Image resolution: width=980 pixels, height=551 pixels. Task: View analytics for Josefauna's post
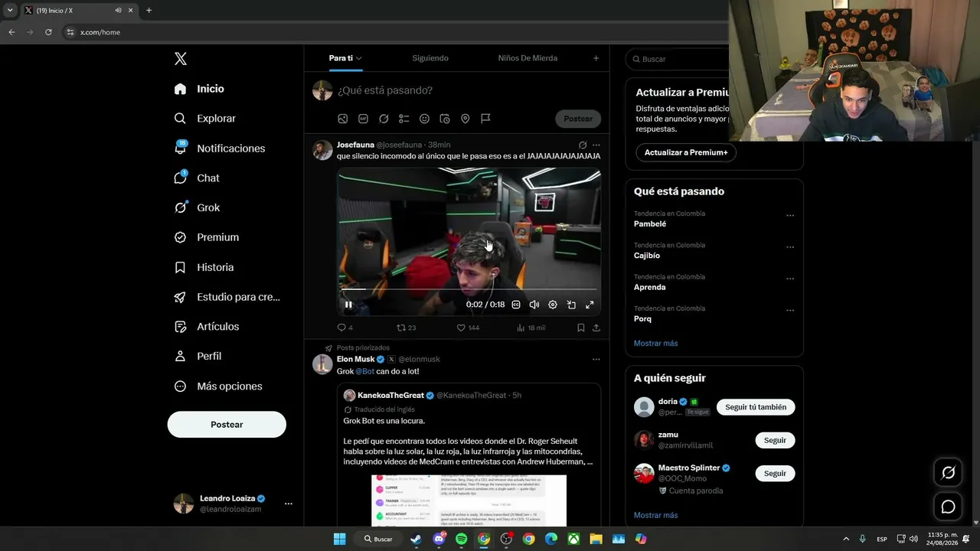click(531, 328)
